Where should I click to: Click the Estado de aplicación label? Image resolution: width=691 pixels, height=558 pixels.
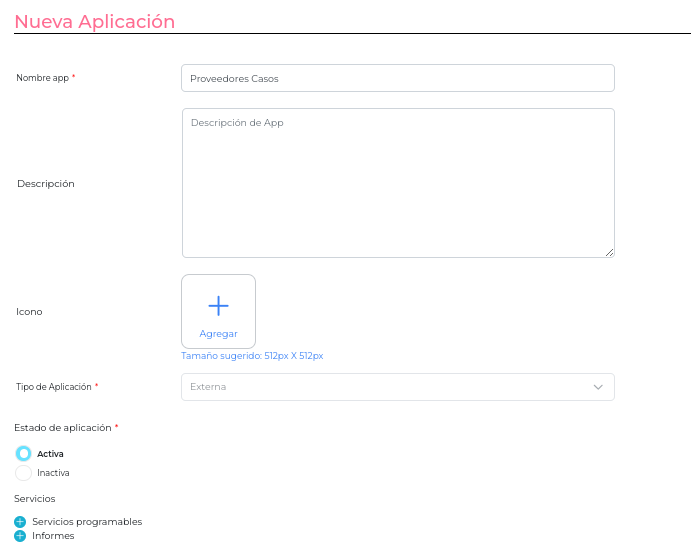coord(62,428)
